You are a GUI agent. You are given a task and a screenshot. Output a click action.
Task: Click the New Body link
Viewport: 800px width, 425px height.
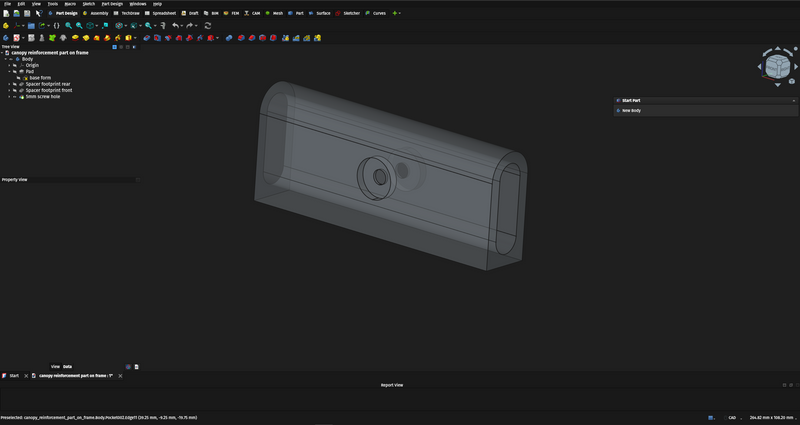pyautogui.click(x=631, y=111)
